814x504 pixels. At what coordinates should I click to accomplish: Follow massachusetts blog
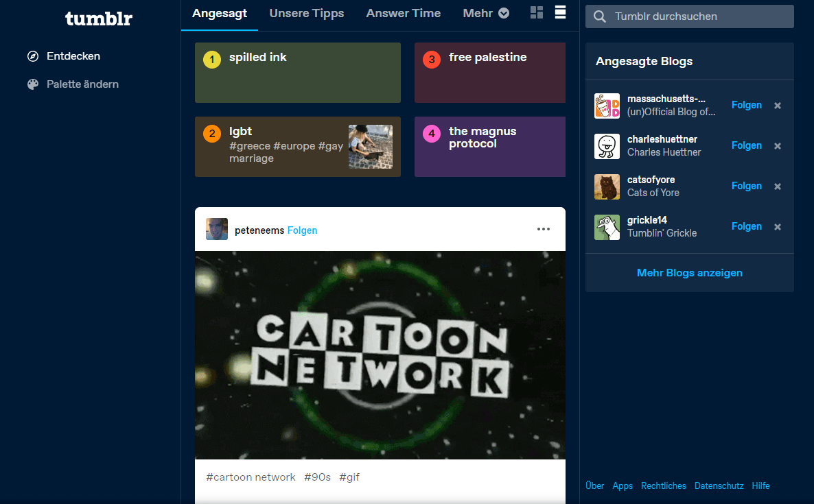(747, 106)
